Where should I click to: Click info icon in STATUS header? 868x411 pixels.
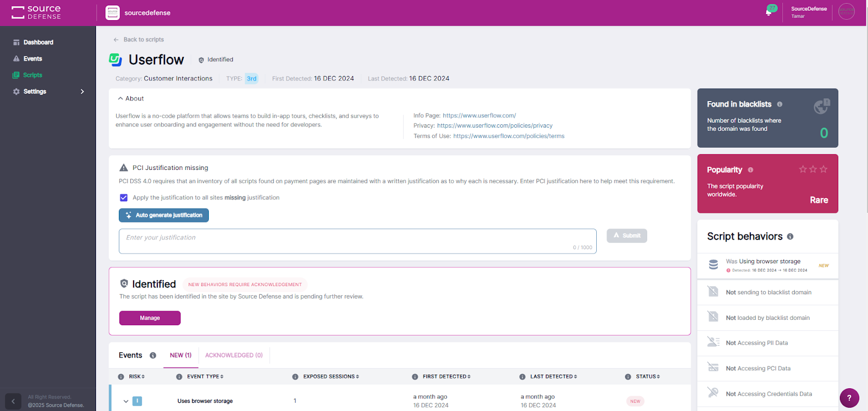[x=628, y=377]
